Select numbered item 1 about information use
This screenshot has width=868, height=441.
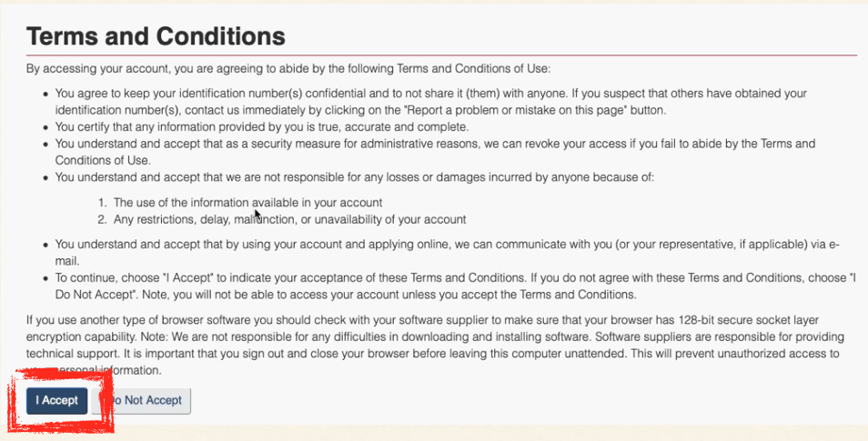point(247,202)
